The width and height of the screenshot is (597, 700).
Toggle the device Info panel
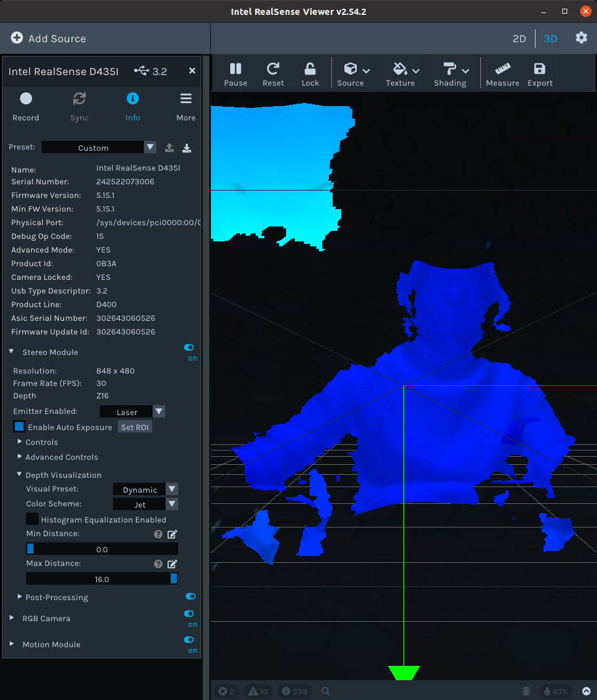(133, 106)
